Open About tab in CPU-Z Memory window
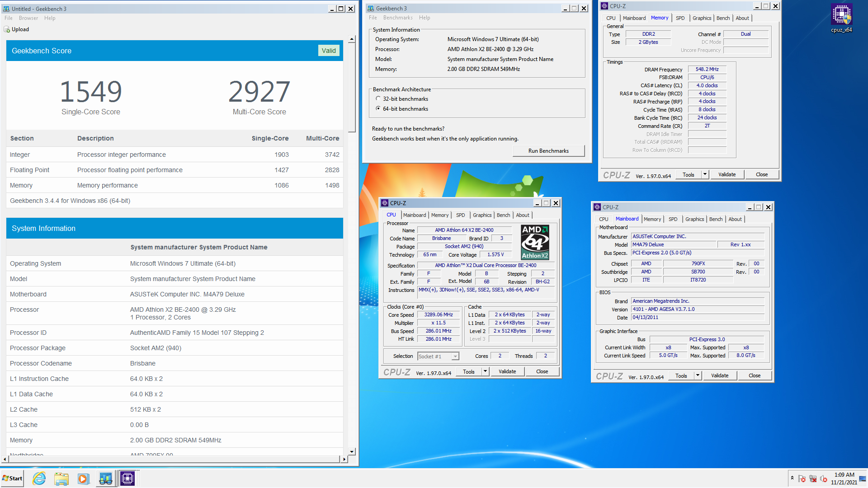Image resolution: width=868 pixels, height=488 pixels. coord(742,18)
